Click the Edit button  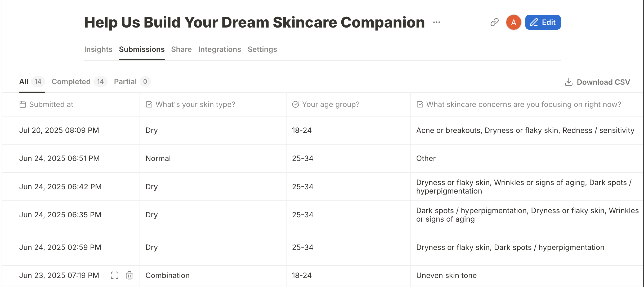click(543, 22)
